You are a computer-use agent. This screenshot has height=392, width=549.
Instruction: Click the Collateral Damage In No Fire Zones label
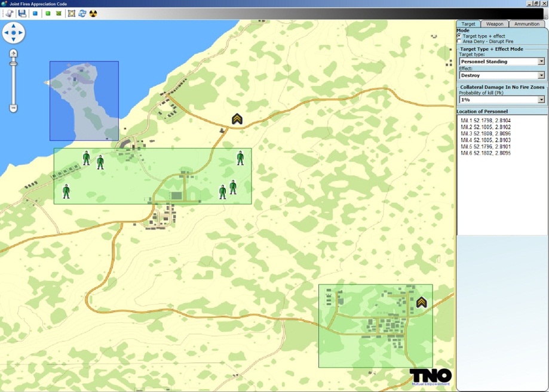[x=502, y=87]
